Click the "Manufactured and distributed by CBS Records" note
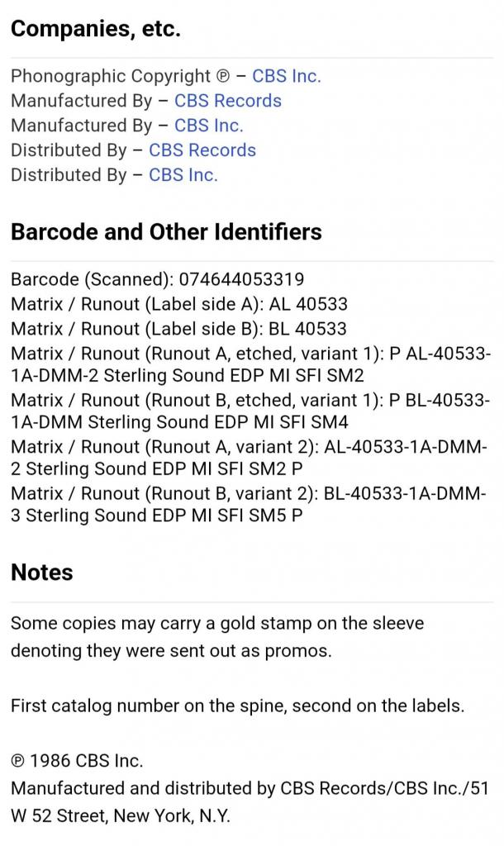This screenshot has width=504, height=846. pyautogui.click(x=250, y=802)
